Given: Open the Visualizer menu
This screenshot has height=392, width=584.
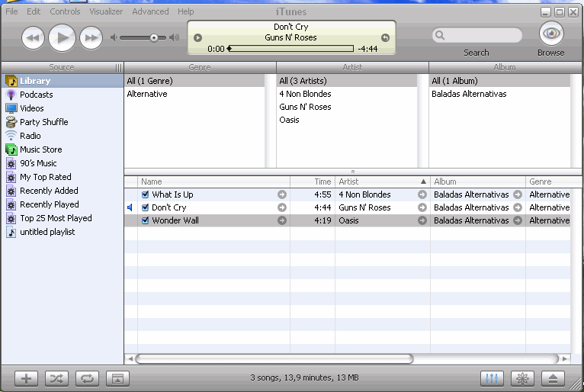Looking at the screenshot, I should click(x=106, y=11).
